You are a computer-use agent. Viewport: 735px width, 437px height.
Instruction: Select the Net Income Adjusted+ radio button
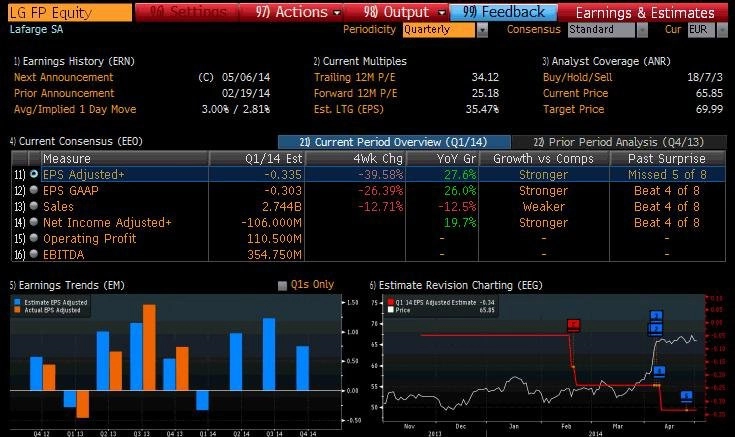click(x=34, y=222)
